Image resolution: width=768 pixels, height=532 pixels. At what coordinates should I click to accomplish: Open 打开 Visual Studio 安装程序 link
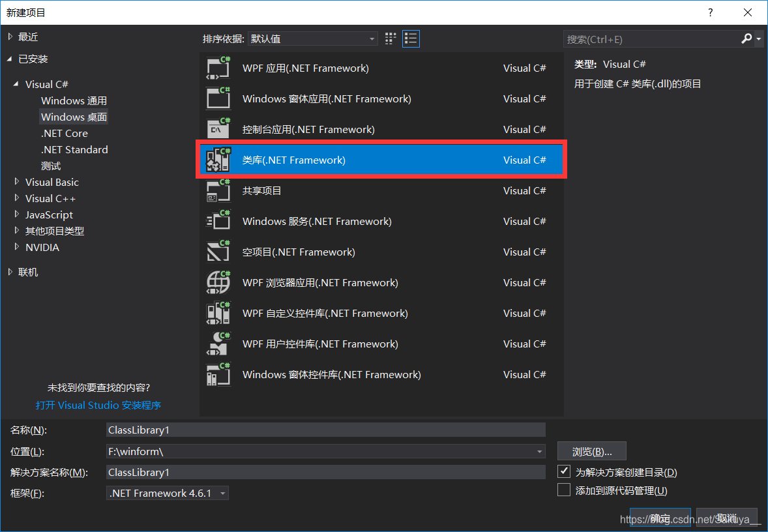[98, 405]
